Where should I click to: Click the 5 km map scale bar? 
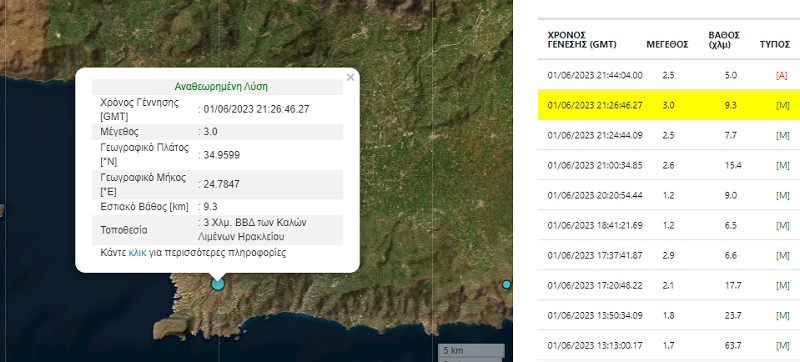click(471, 350)
